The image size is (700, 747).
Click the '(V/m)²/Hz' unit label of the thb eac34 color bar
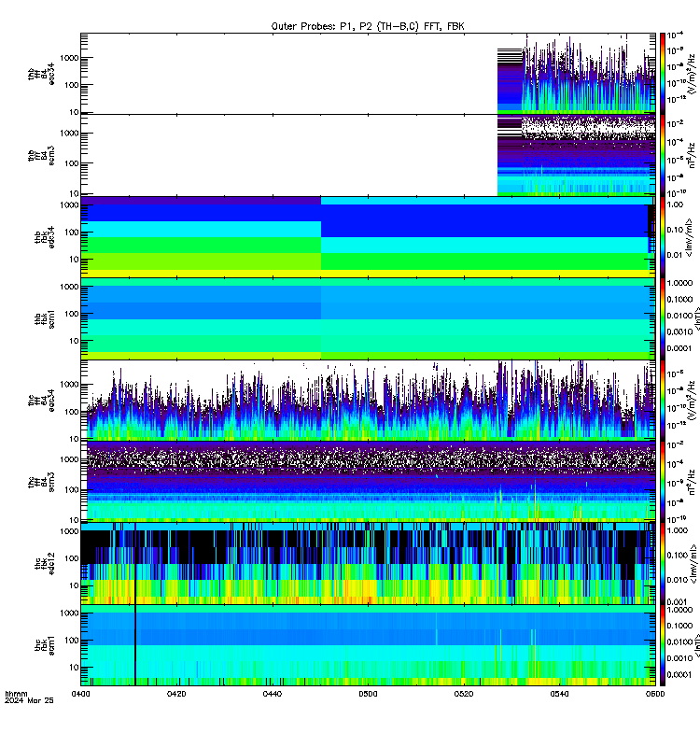click(693, 74)
